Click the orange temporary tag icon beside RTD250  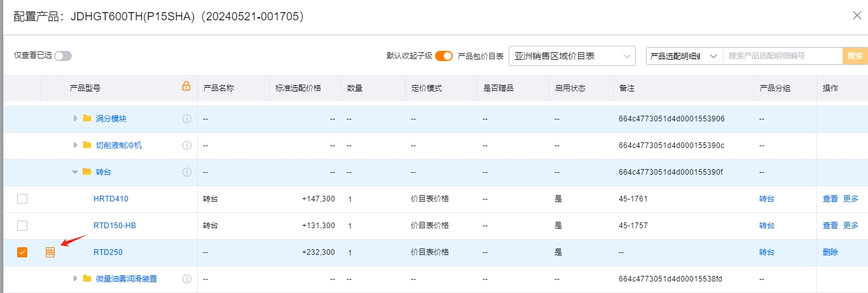[x=50, y=252]
